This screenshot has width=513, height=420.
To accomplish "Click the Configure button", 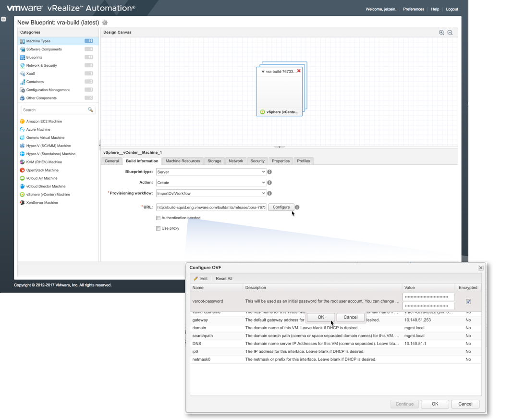I will click(x=281, y=207).
